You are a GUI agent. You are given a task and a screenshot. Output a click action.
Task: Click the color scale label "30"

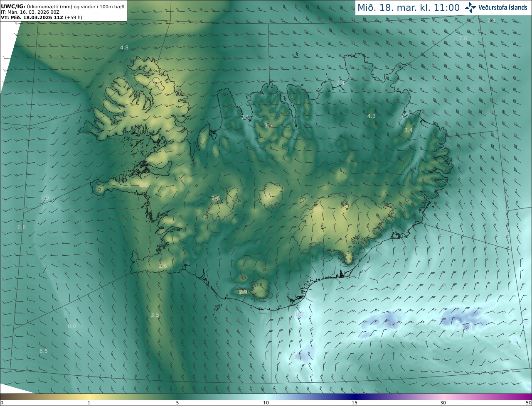(x=443, y=403)
